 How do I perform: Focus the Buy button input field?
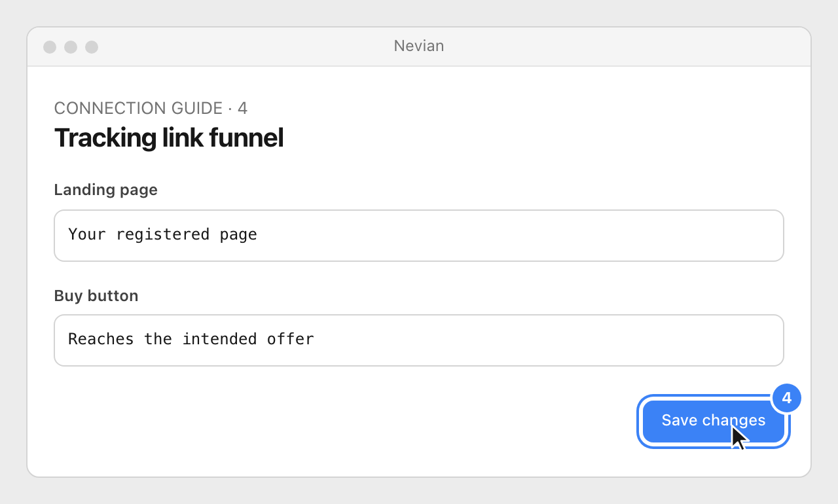(x=419, y=340)
